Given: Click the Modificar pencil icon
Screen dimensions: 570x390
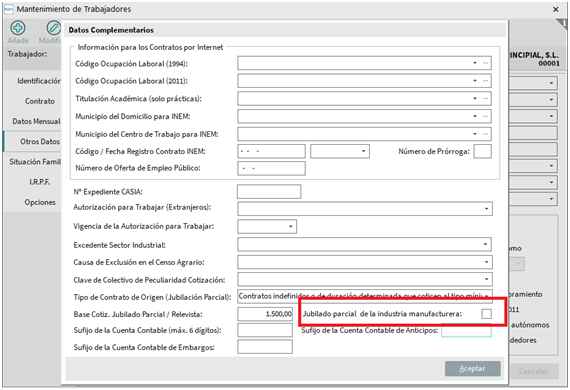Looking at the screenshot, I should tap(53, 28).
